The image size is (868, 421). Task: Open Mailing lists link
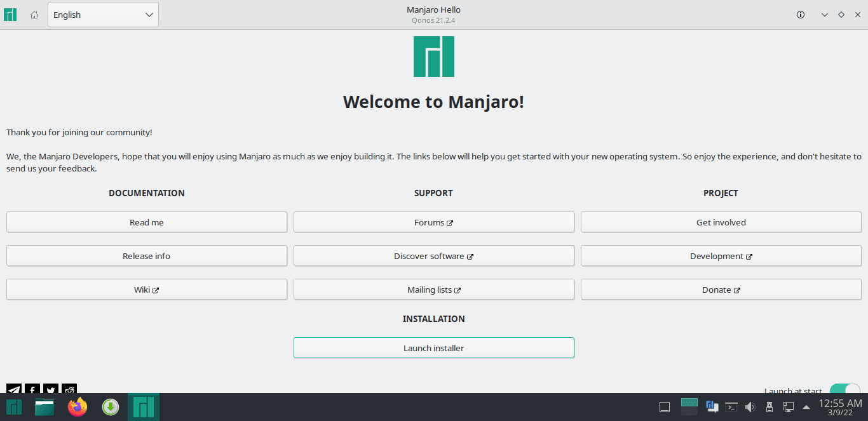tap(434, 290)
